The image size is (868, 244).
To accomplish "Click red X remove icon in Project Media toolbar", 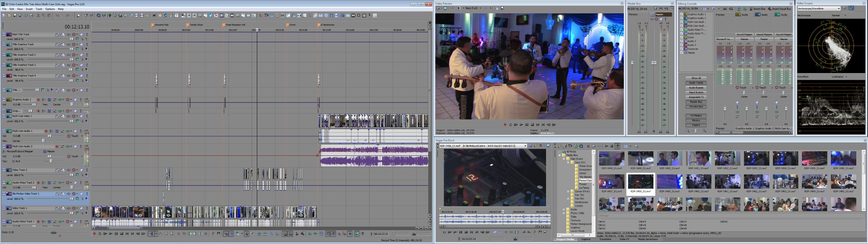I will pyautogui.click(x=588, y=146).
